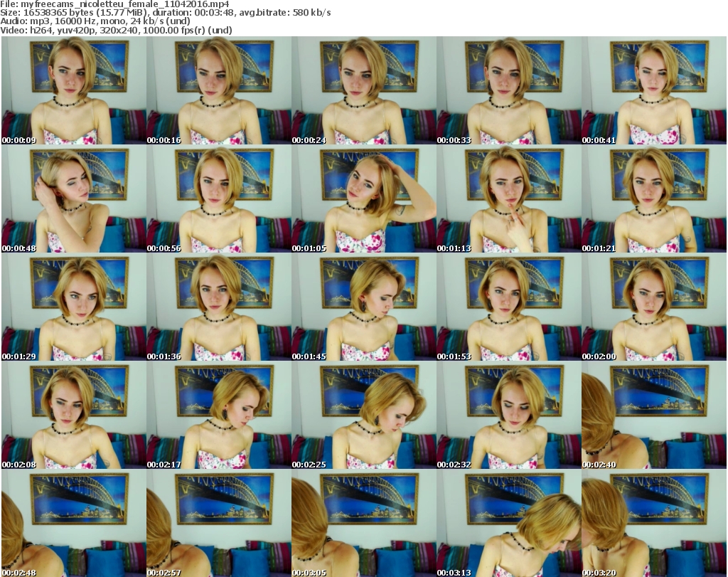Select the thumbnail frame at 00:02:25

click(x=364, y=415)
